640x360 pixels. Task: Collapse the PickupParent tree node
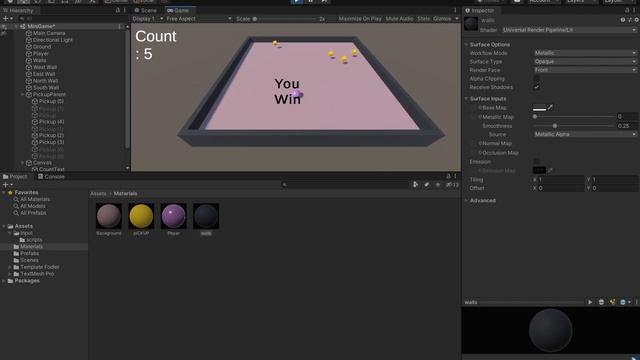(22, 94)
